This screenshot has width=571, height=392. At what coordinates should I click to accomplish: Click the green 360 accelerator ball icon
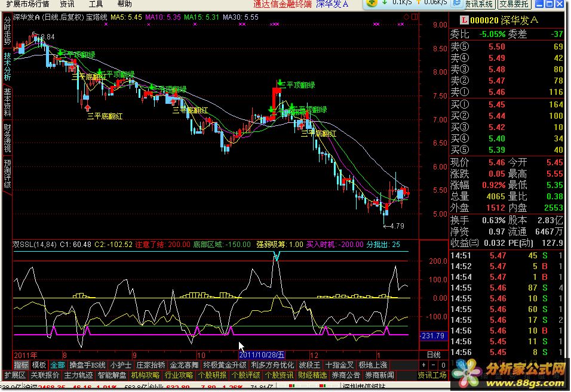tap(372, 3)
